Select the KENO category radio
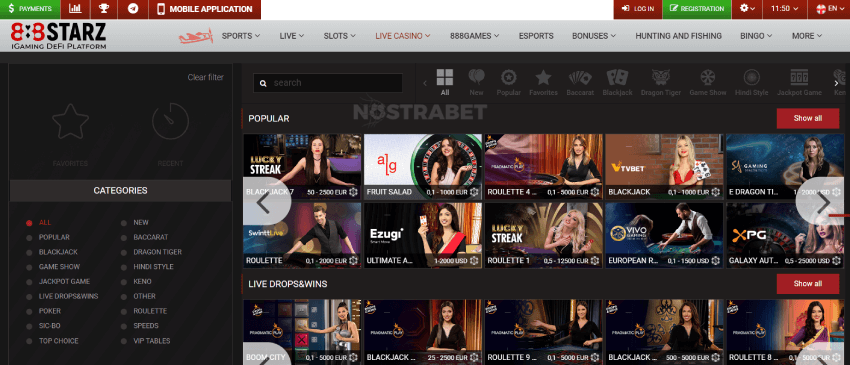Image resolution: width=850 pixels, height=365 pixels. 124,282
